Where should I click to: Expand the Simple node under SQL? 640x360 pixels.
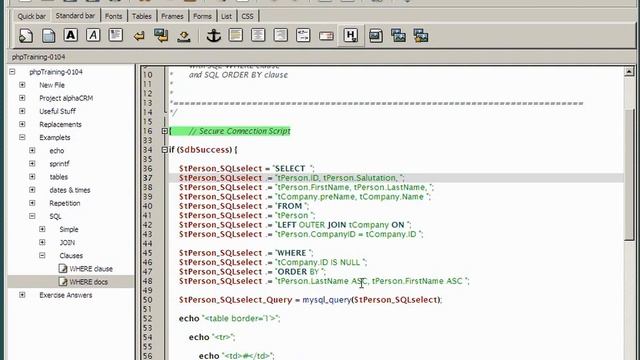pos(42,229)
